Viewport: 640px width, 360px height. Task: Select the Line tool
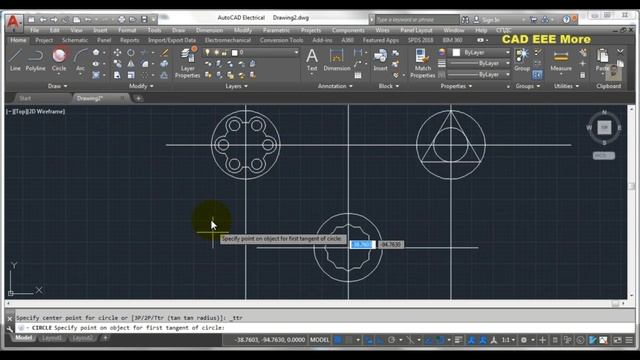15,60
